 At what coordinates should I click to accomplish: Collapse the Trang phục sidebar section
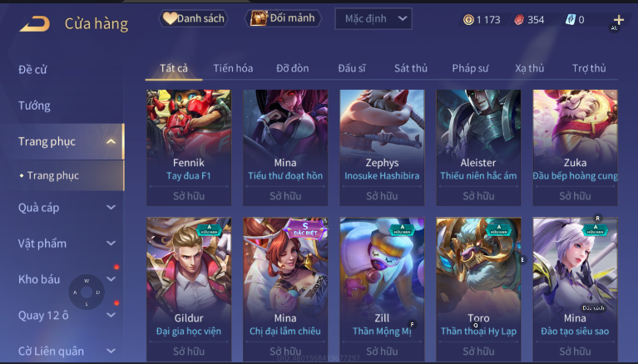(111, 141)
